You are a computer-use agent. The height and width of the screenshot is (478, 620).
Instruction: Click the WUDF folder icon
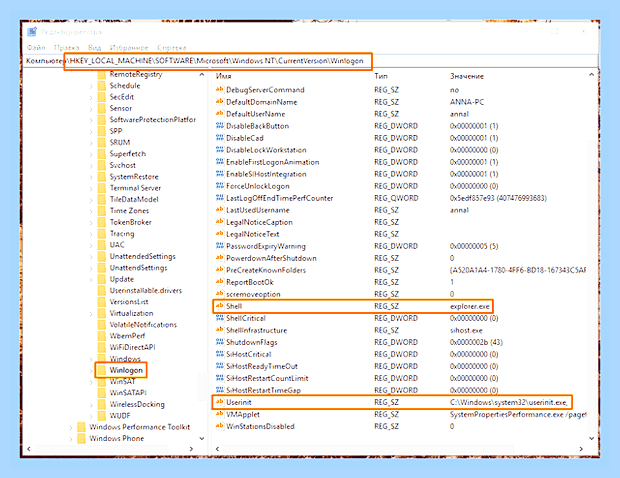(102, 416)
